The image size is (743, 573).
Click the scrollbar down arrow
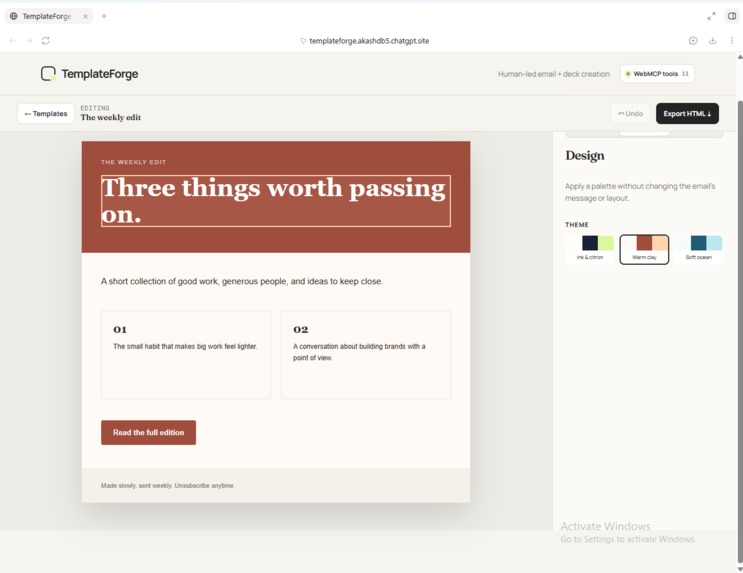[x=740, y=569]
